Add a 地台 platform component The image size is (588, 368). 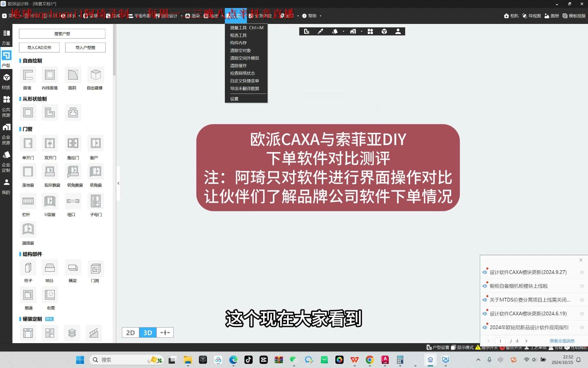point(50,268)
